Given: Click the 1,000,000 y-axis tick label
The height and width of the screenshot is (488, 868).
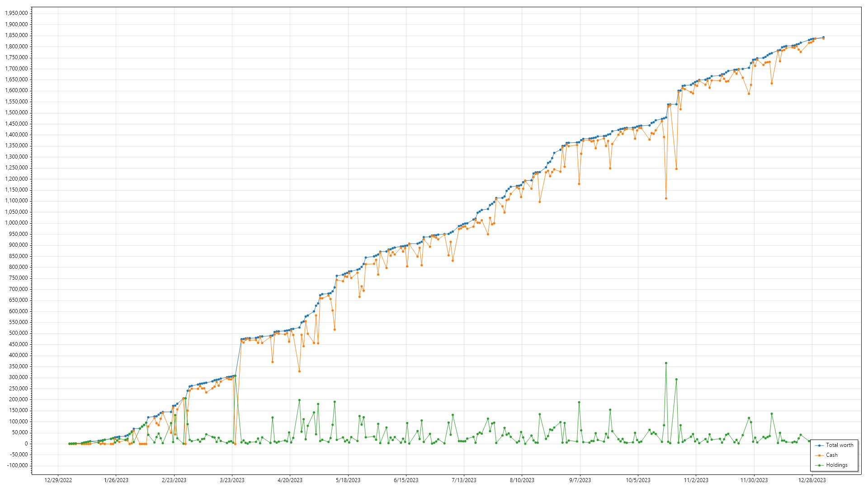Looking at the screenshot, I should 16,223.
